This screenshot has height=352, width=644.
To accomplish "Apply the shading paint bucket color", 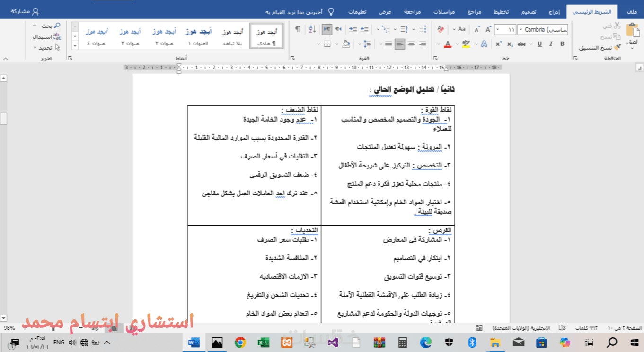I will [346, 44].
